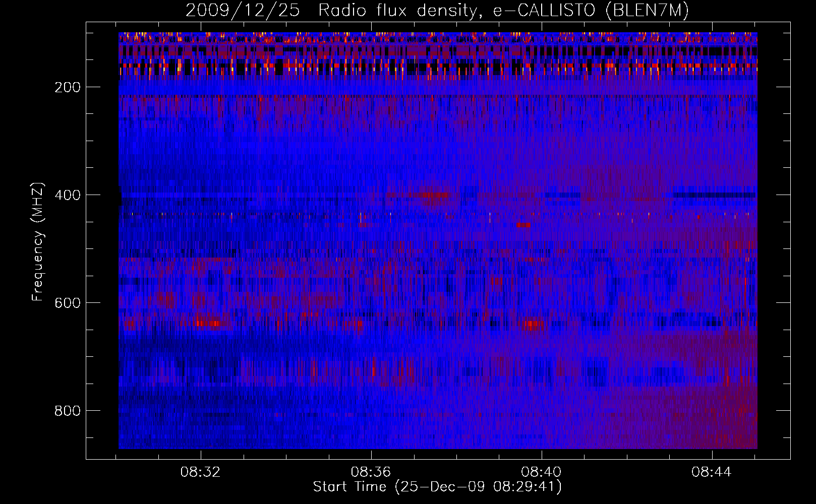This screenshot has height=504, width=816.
Task: Click the 'Frequency (MHZ)' axis label
Action: tap(38, 241)
